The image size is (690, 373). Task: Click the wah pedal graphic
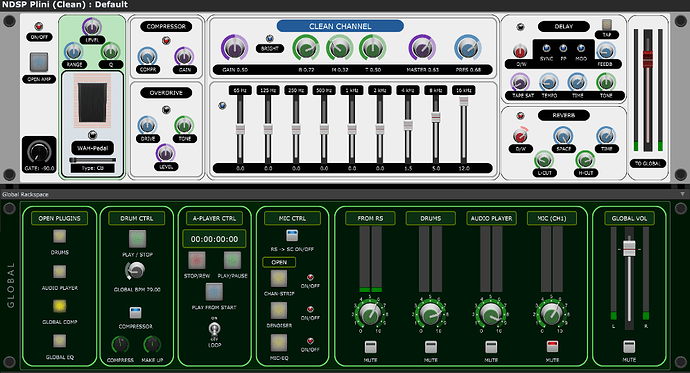pos(92,102)
